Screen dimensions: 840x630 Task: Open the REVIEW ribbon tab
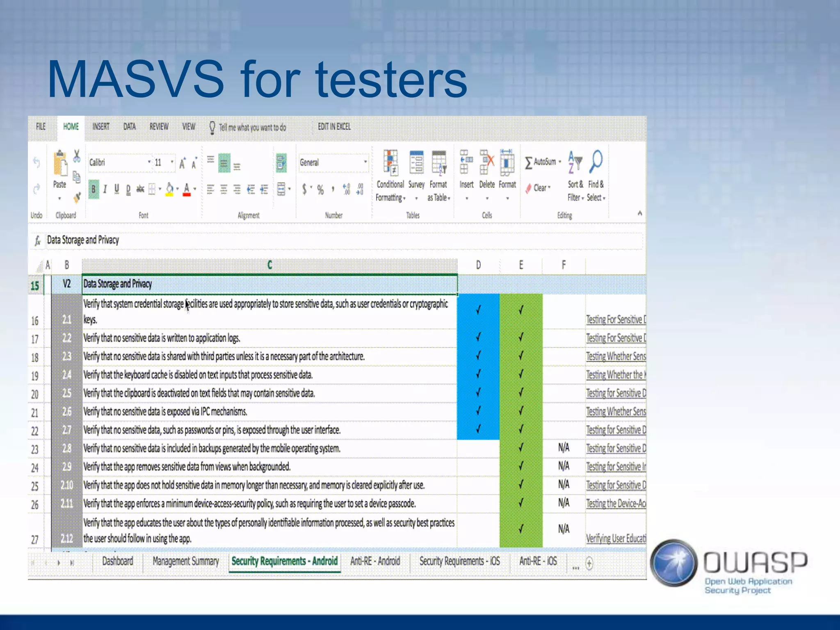(159, 127)
